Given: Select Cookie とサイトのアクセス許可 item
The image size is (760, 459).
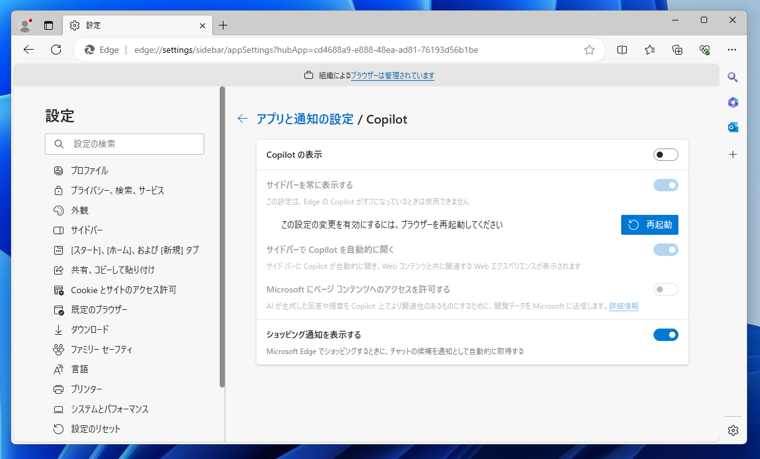Looking at the screenshot, I should [x=126, y=290].
